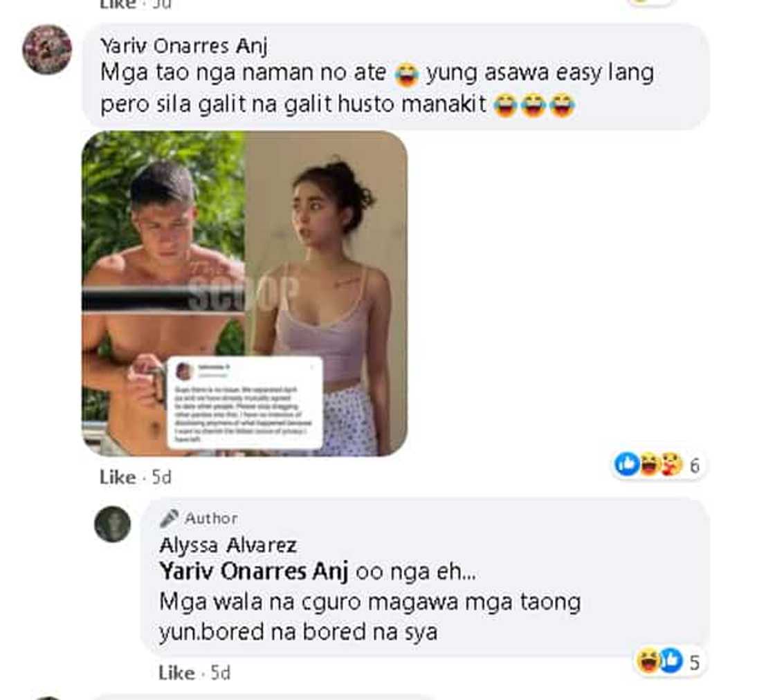
Task: Click the 5d timestamp under Yariv's comment
Action: pyautogui.click(x=162, y=477)
